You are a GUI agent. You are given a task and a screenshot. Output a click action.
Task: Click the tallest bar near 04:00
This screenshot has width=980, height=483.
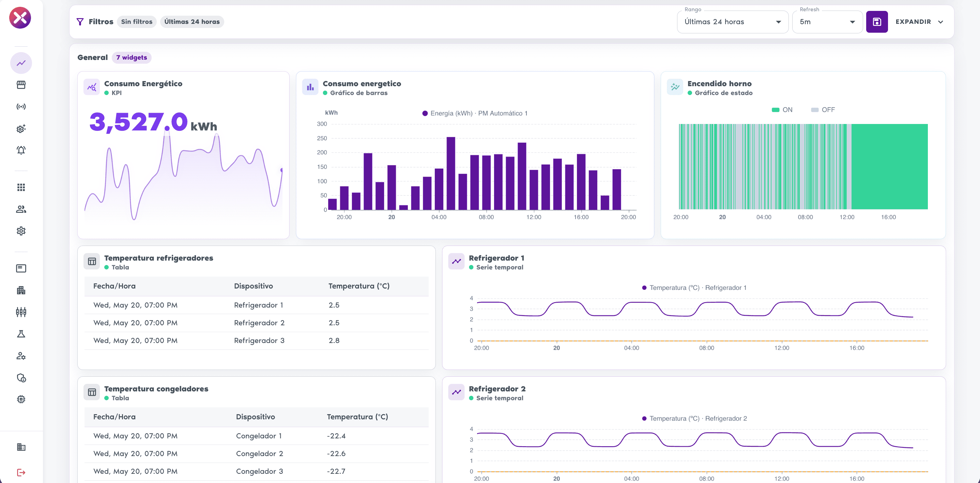point(450,173)
